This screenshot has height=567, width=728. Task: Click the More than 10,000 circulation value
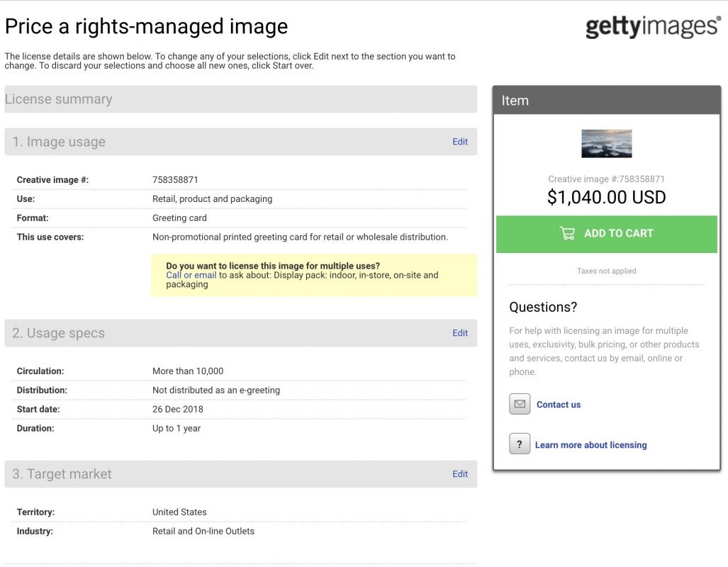coord(188,371)
